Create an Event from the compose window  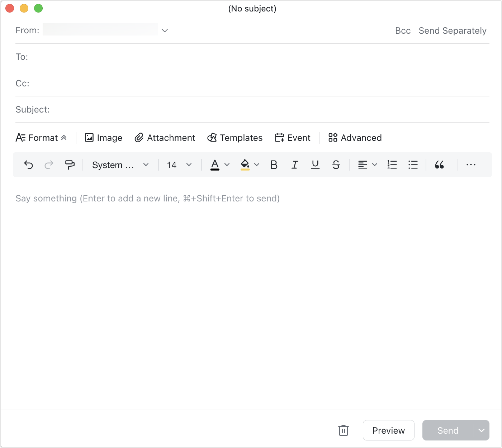pyautogui.click(x=293, y=138)
